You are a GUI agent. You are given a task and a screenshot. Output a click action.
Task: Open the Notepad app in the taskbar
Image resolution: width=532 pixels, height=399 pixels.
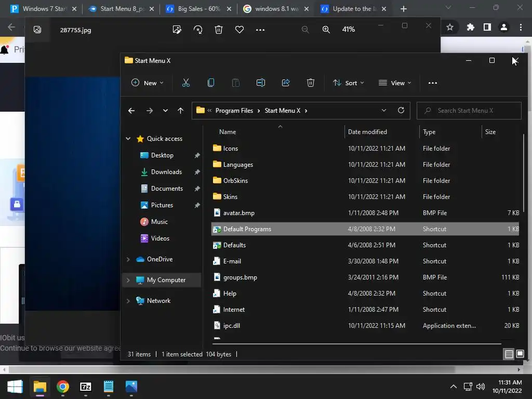[109, 387]
